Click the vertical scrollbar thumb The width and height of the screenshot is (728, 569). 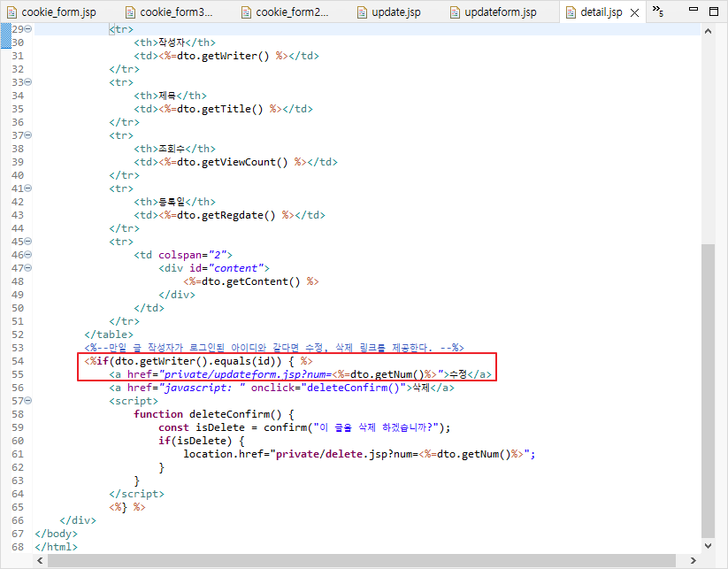click(708, 390)
